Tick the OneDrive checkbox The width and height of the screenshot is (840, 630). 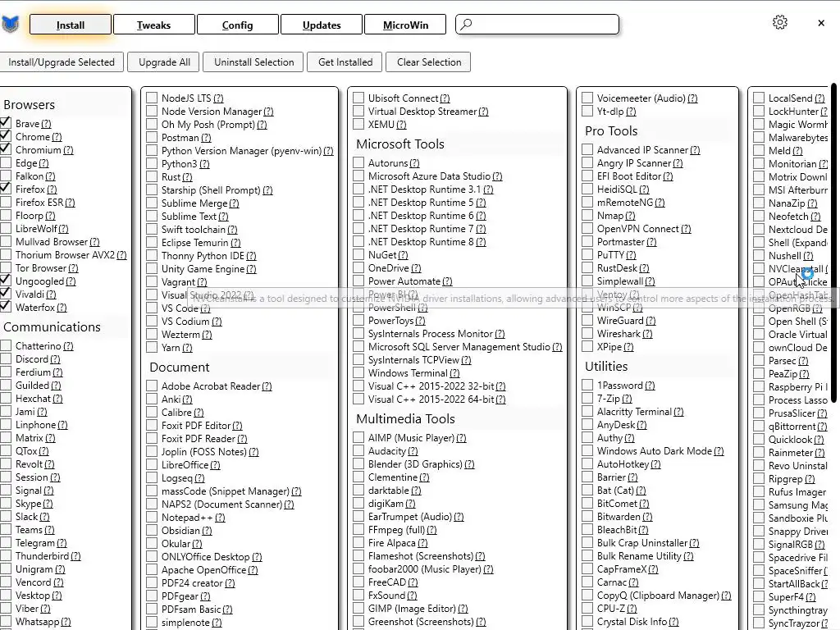[358, 268]
